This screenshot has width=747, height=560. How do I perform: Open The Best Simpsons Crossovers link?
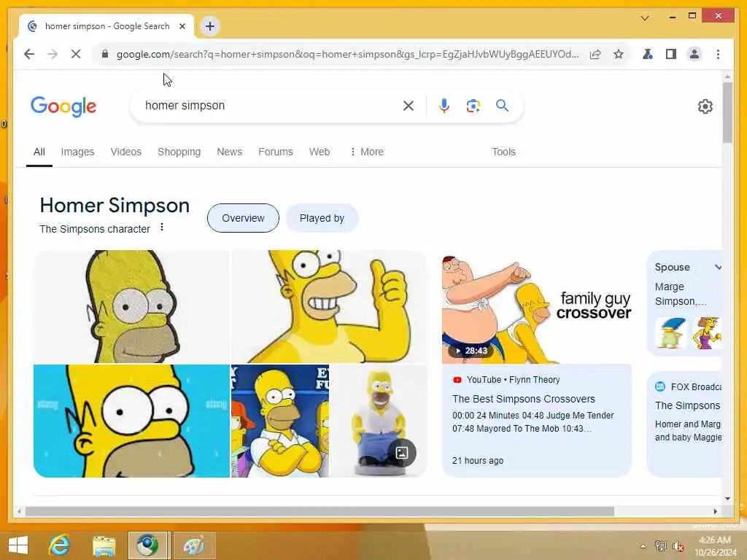(524, 399)
